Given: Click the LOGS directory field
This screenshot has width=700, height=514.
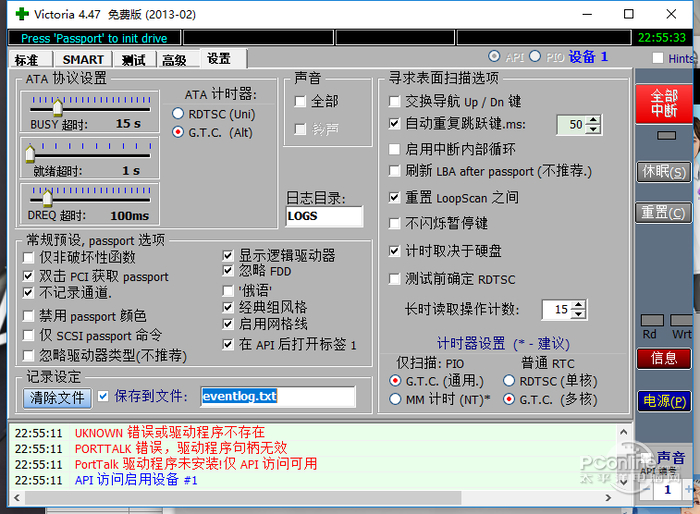Looking at the screenshot, I should [x=324, y=216].
